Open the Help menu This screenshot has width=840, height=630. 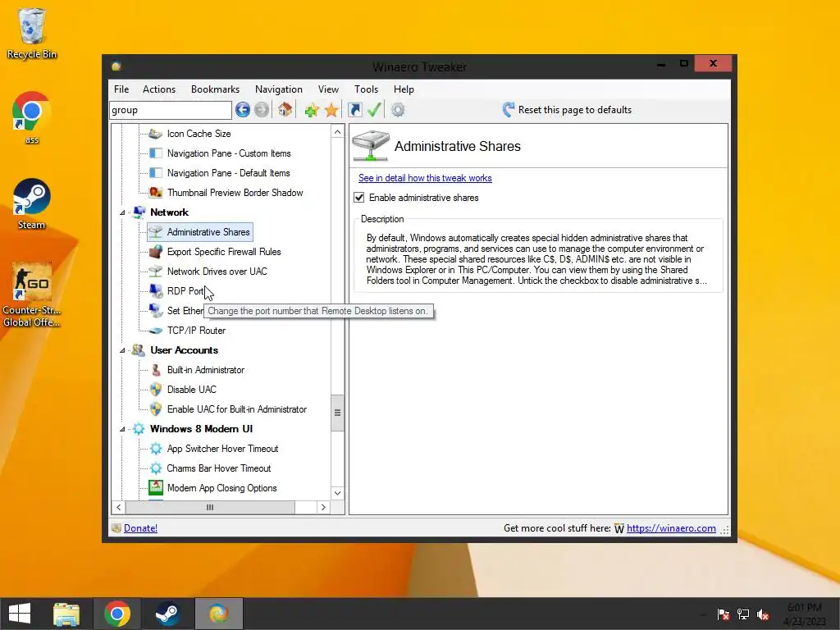404,89
